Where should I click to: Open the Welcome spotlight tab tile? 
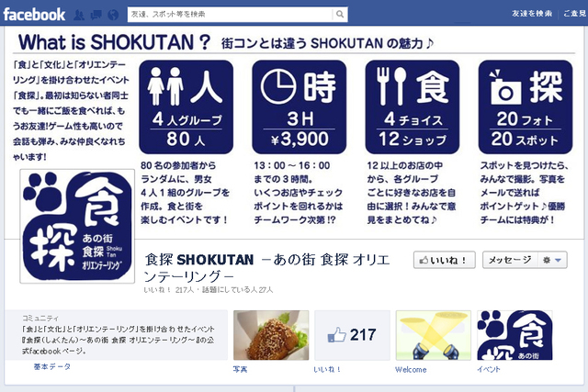(x=433, y=335)
